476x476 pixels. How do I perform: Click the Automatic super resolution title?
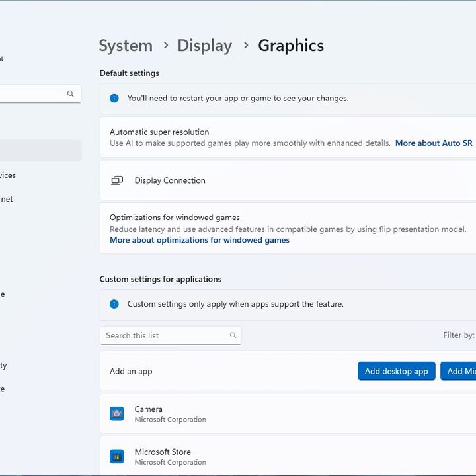(x=159, y=132)
